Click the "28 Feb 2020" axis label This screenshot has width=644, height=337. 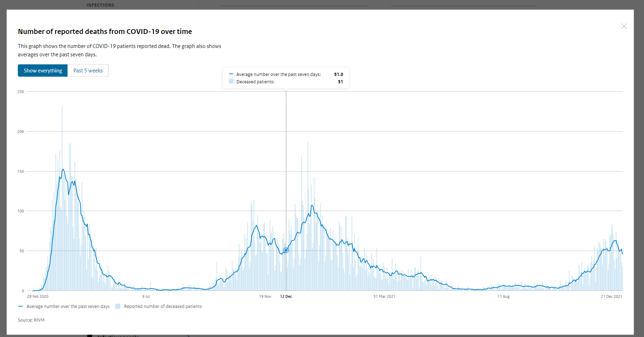tap(38, 296)
